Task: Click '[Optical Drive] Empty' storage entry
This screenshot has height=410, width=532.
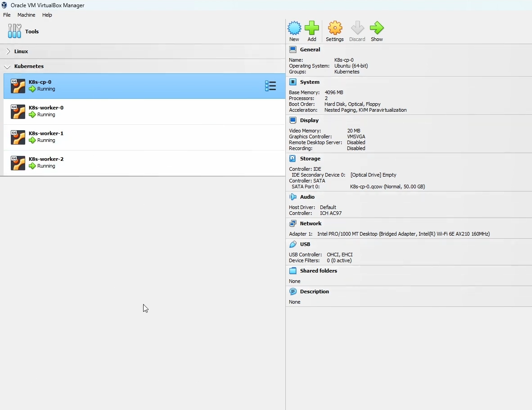Action: [x=373, y=175]
